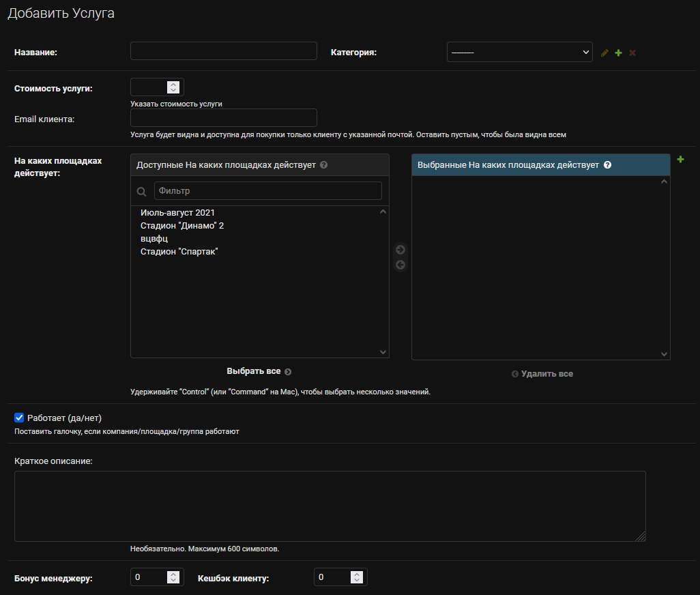Uncheck the Работает (да/нет) checkbox
Screen dimensions: 700x595
(19, 418)
